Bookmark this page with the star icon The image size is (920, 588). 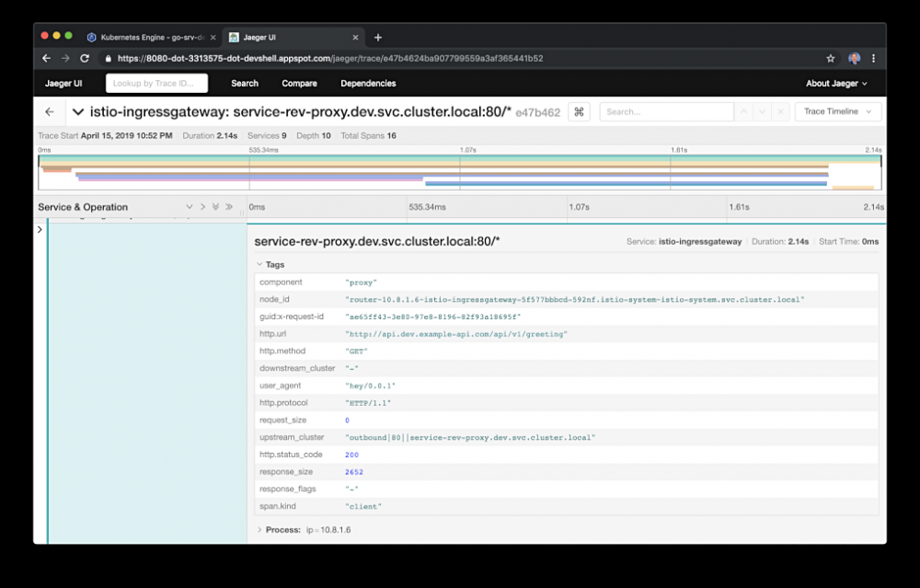tap(831, 58)
